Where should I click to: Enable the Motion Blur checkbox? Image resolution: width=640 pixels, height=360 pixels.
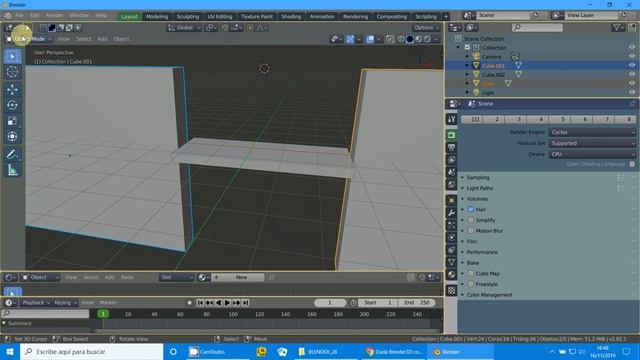[471, 231]
